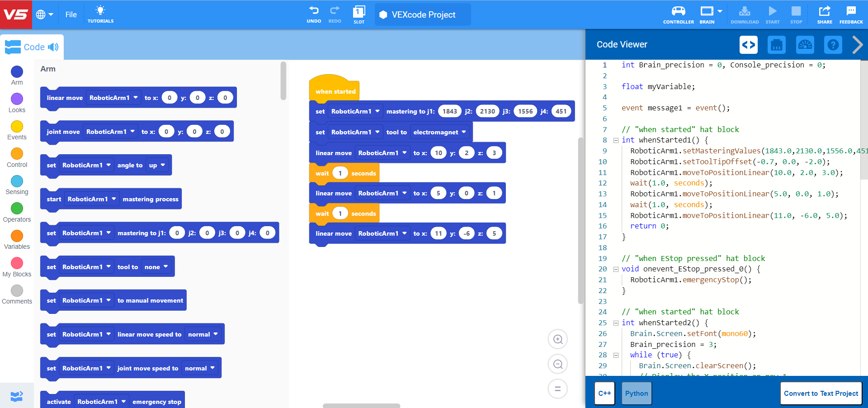Open the Devices port icon in Code Viewer bar

point(777,45)
